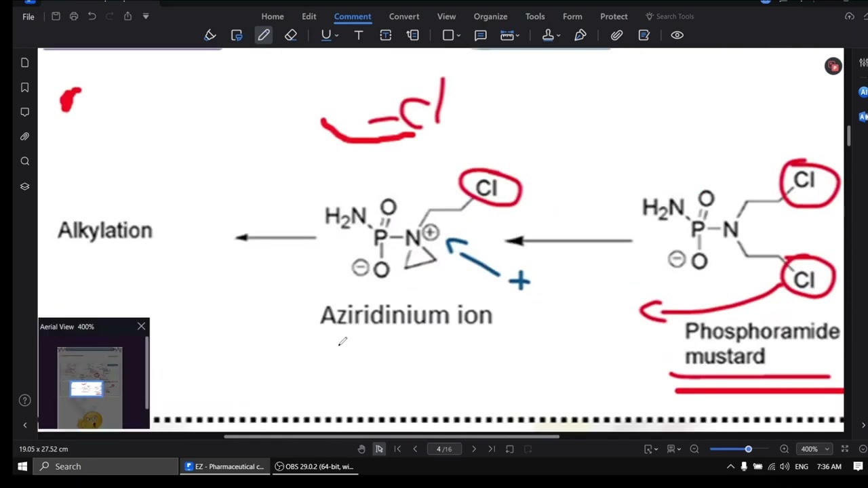Add a sticky Note comment
This screenshot has height=488, width=868.
click(481, 35)
